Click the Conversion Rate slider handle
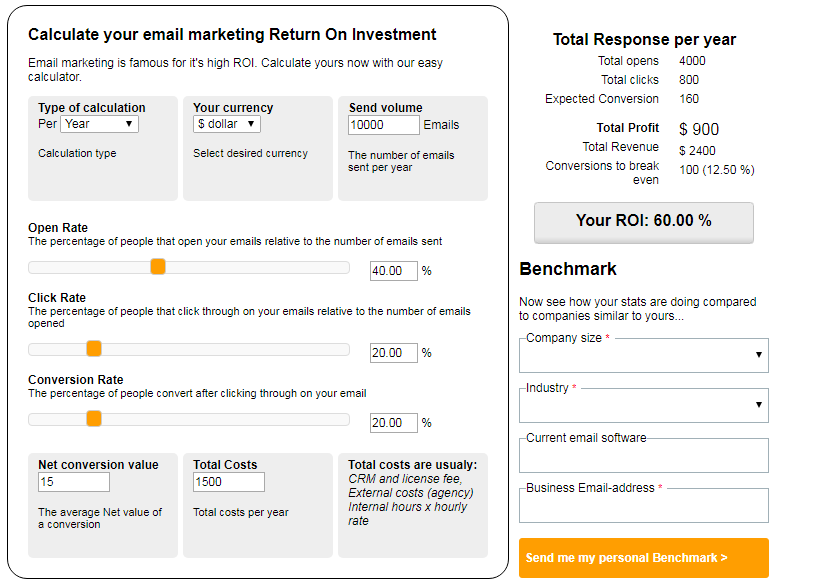Image resolution: width=816 pixels, height=587 pixels. point(94,418)
